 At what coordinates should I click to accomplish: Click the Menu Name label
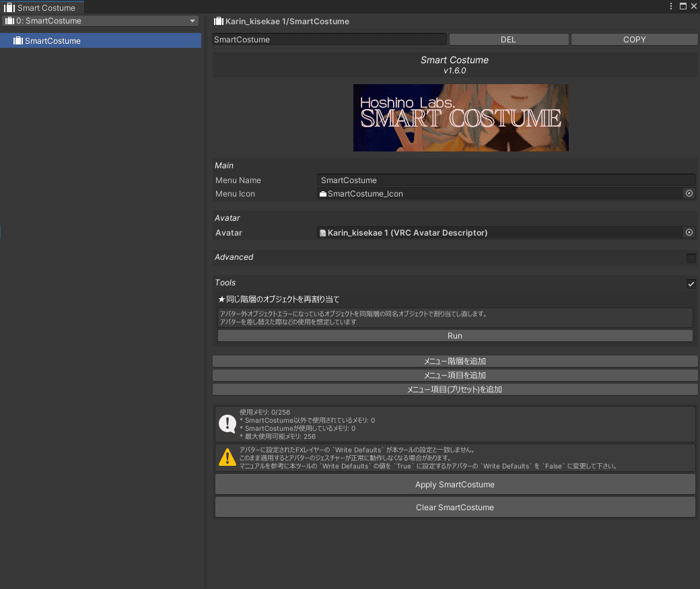(238, 180)
